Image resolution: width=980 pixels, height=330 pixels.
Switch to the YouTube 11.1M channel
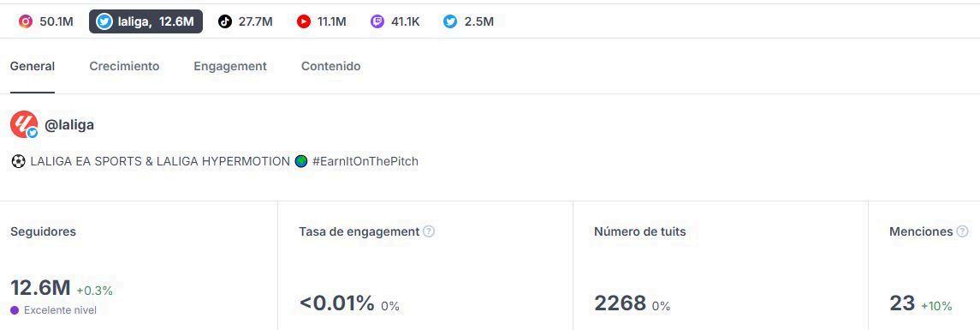(322, 21)
